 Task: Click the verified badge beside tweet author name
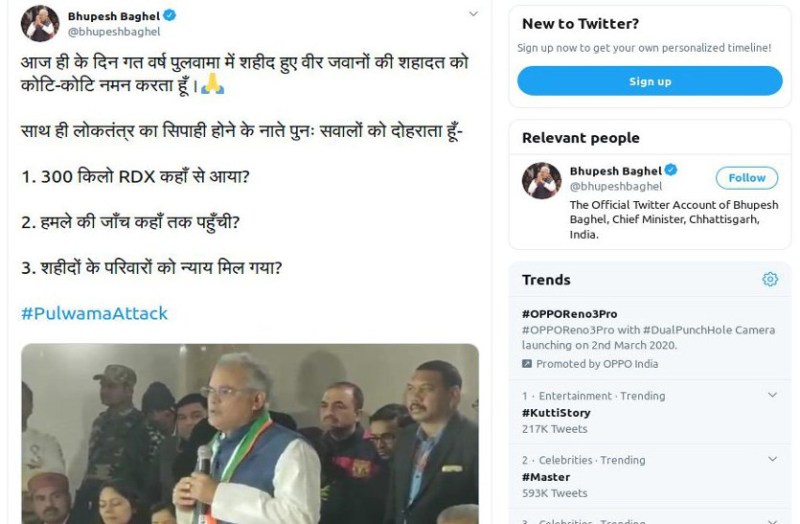coord(170,16)
